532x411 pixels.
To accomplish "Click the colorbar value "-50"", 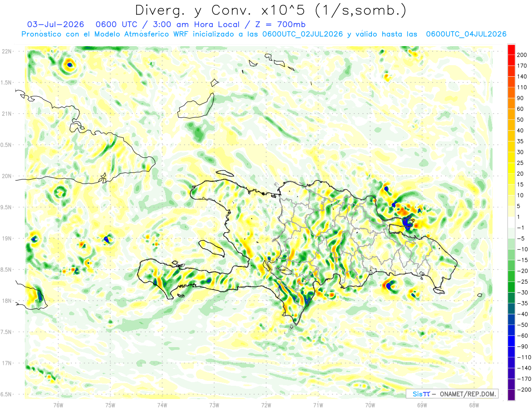I will tap(524, 325).
